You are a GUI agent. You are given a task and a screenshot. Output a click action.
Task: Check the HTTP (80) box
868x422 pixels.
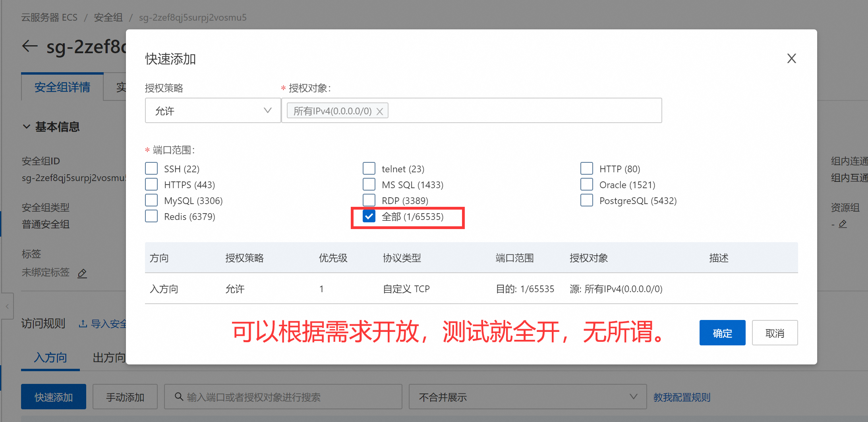tap(587, 168)
